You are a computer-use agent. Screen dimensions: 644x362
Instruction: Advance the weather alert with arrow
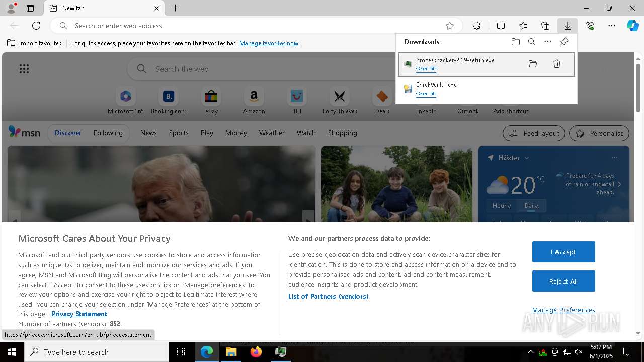coord(619,184)
